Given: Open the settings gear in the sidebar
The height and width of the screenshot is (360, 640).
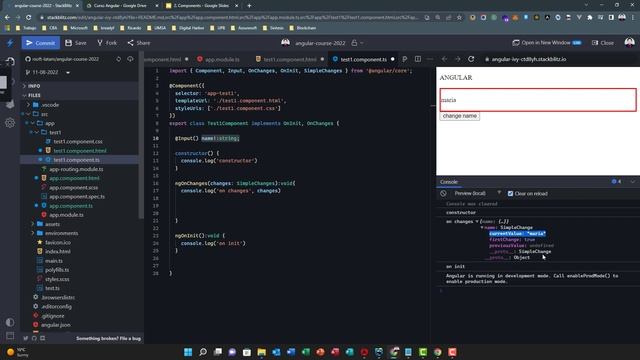Looking at the screenshot, I should (10, 122).
